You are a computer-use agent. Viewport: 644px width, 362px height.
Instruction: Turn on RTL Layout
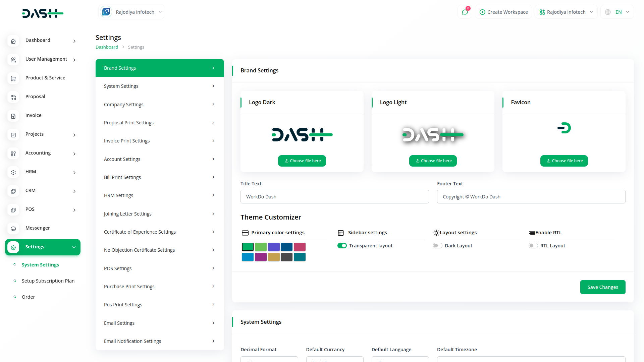pyautogui.click(x=533, y=245)
